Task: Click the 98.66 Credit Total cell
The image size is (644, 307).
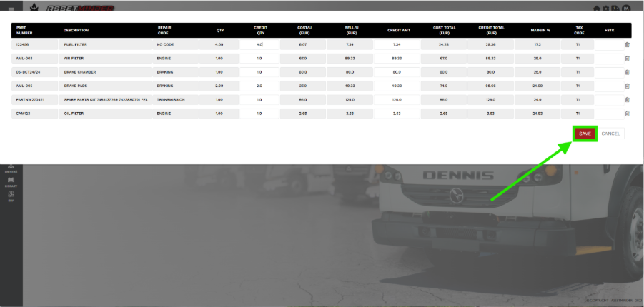Action: click(x=490, y=86)
